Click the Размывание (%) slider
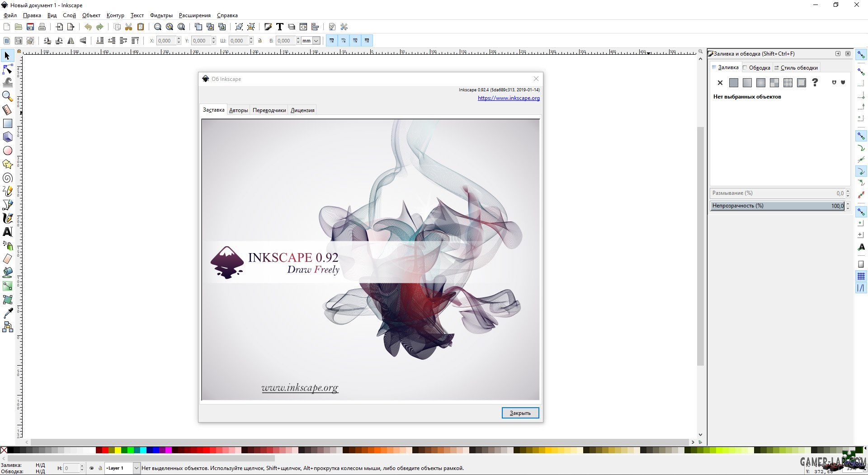This screenshot has width=868, height=475. tap(777, 193)
